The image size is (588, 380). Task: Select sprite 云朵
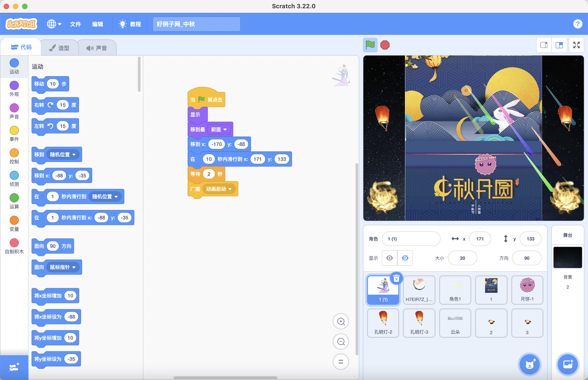click(455, 323)
